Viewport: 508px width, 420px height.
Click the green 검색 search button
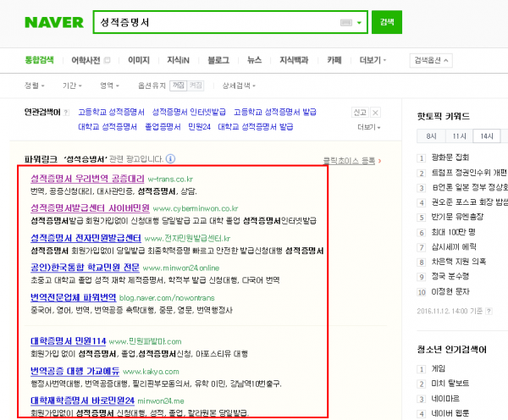pos(387,22)
